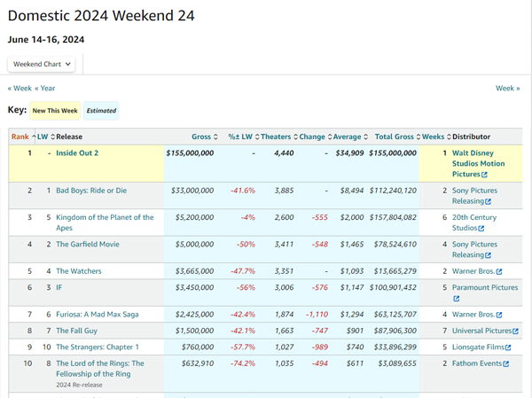Click yellow New This Week key swatch
The width and height of the screenshot is (532, 398).
[x=55, y=111]
